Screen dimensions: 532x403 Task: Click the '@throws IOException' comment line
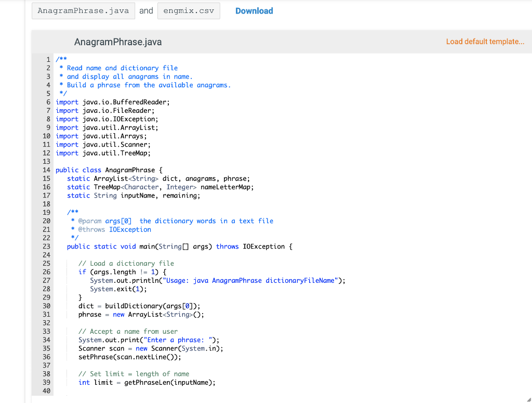(x=111, y=229)
